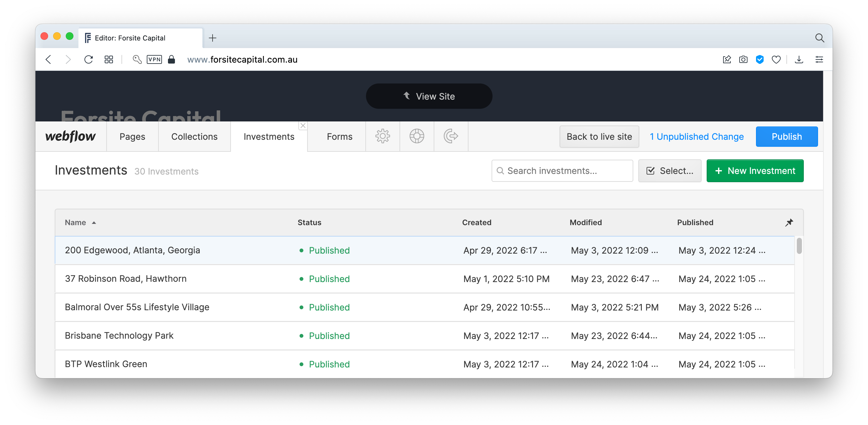Open the speed dial grid icon
Screen dimensions: 868x425
click(108, 60)
